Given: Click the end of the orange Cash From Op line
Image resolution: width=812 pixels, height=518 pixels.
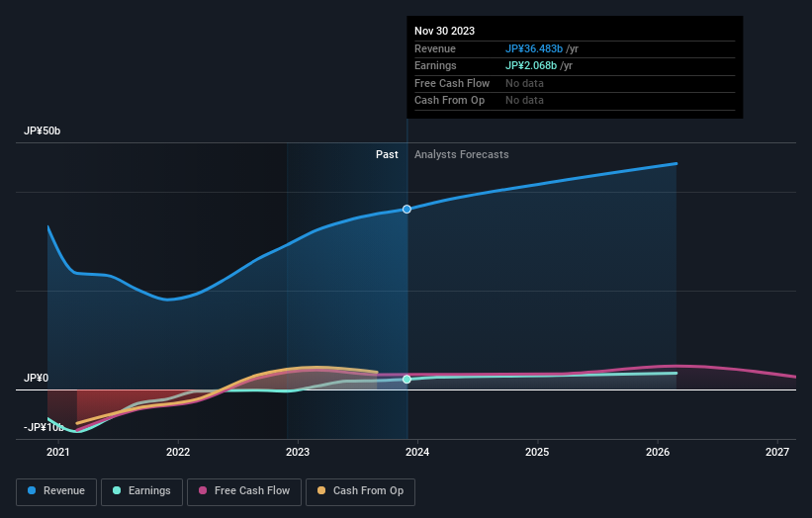Looking at the screenshot, I should 377,372.
